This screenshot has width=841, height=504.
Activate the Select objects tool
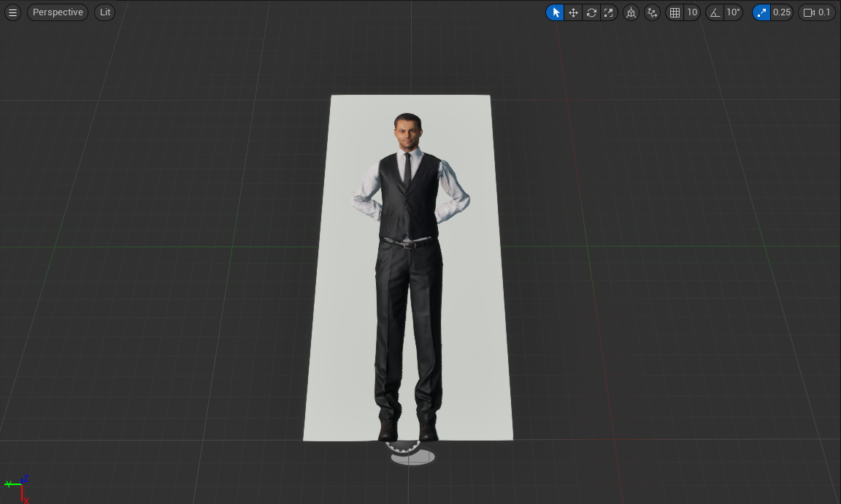click(556, 12)
